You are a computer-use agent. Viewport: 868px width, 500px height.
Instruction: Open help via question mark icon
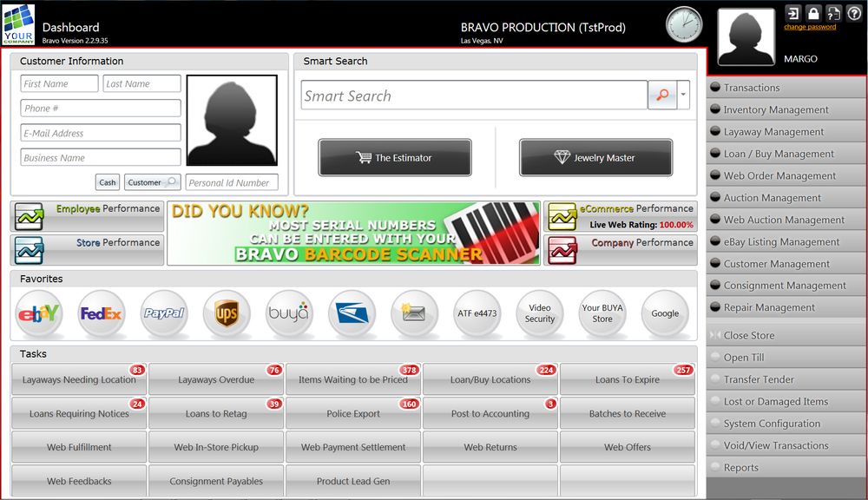[853, 14]
